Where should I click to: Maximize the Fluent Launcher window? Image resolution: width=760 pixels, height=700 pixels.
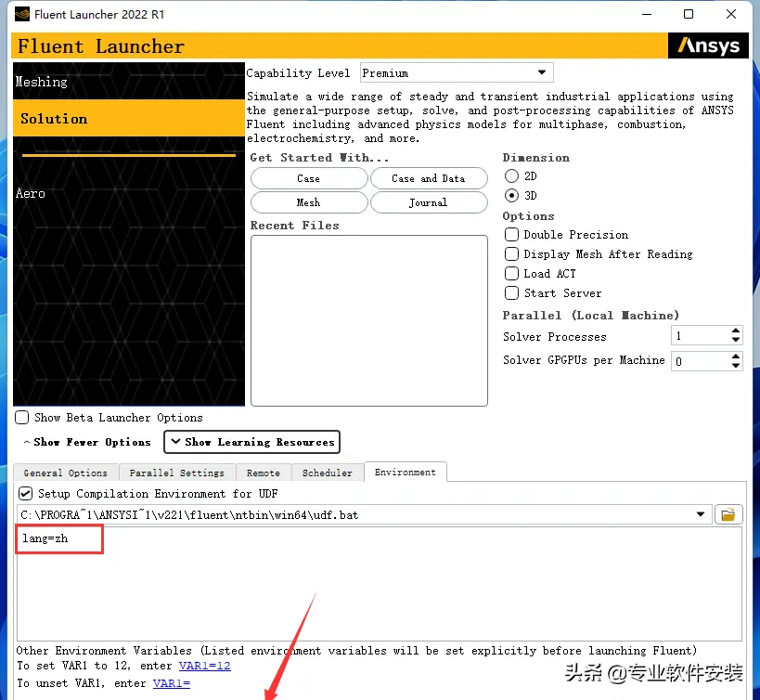[x=689, y=14]
